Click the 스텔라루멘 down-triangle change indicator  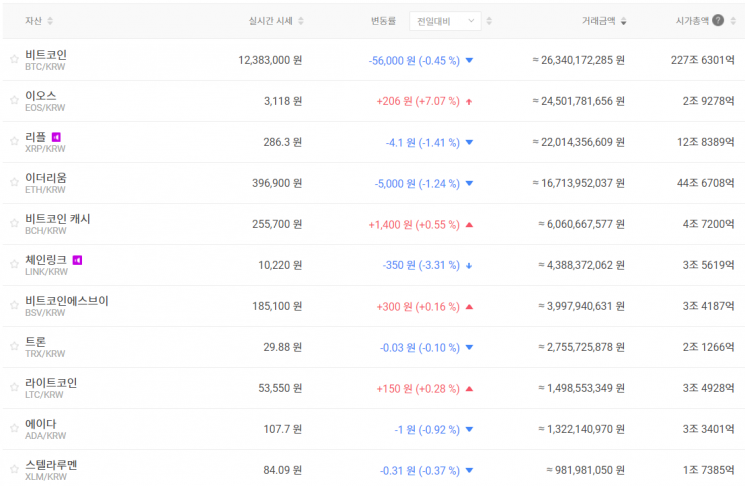pos(469,471)
